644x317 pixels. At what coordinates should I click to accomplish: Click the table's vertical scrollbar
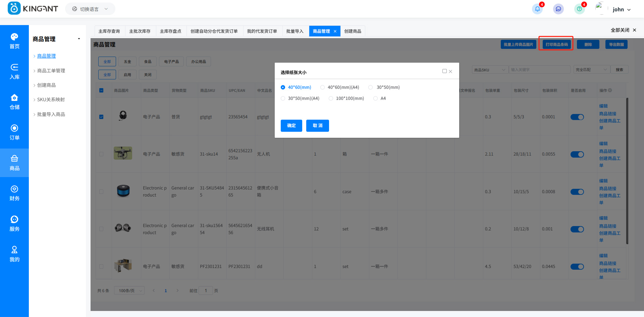click(x=627, y=171)
